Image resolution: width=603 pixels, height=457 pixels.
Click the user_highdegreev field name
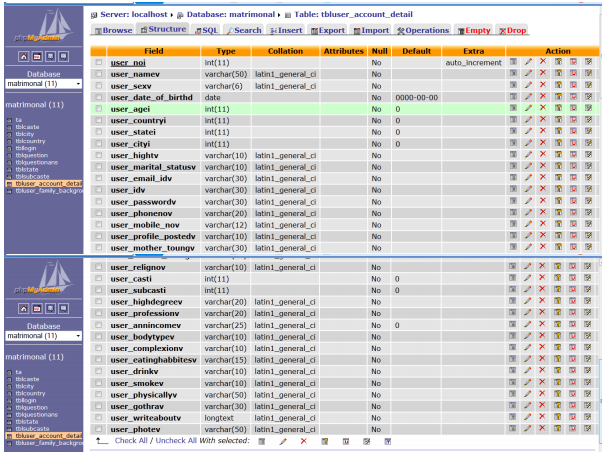coord(147,302)
